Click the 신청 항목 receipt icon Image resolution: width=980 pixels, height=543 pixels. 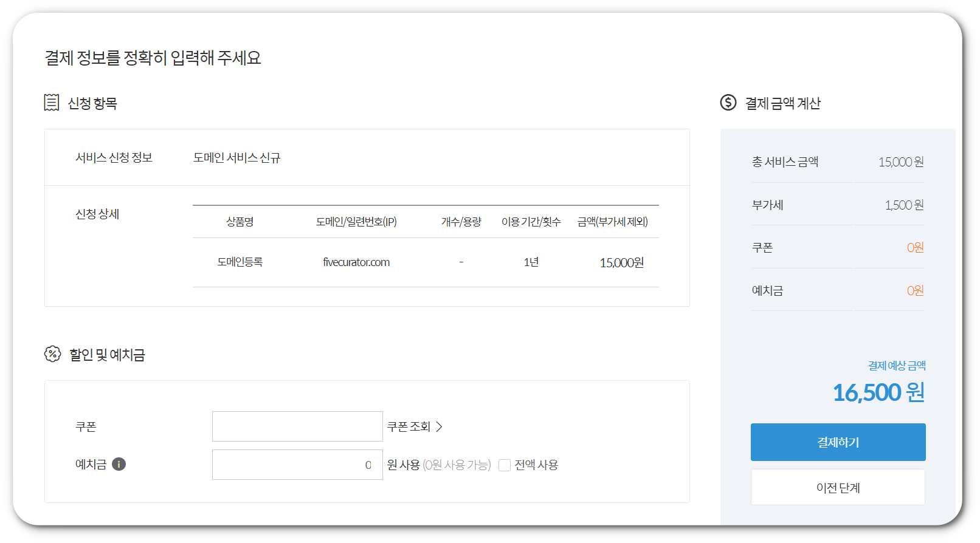click(x=52, y=103)
